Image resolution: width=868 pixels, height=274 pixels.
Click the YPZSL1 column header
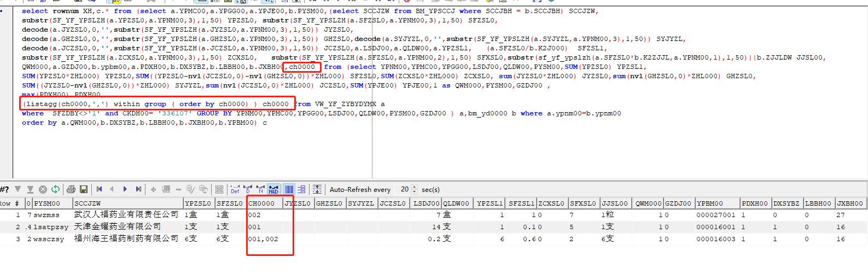tap(490, 203)
